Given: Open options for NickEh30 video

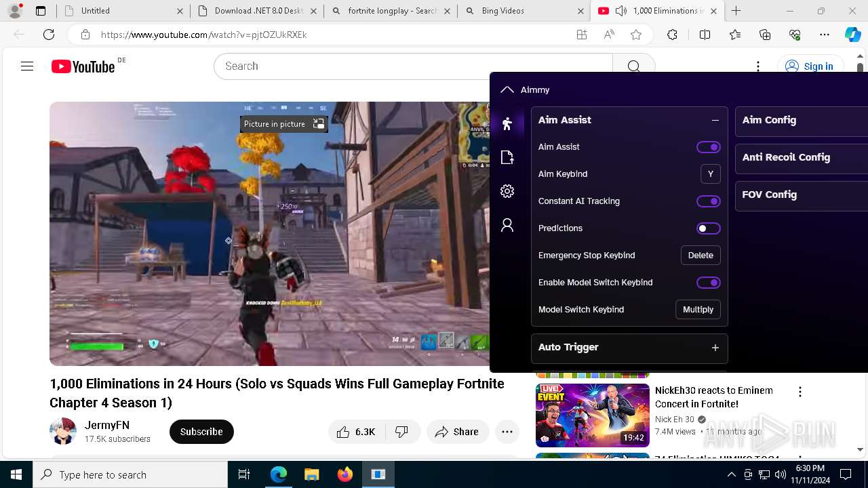Looking at the screenshot, I should coord(800,392).
